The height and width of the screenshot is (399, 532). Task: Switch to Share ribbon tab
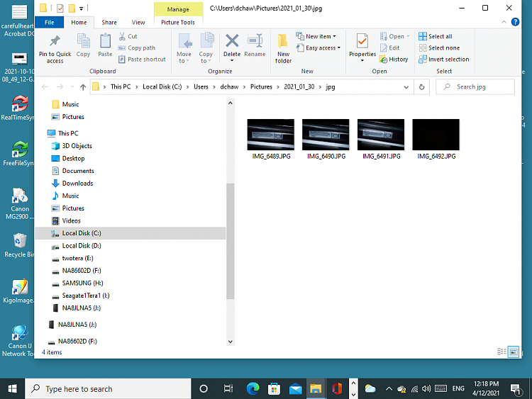pyautogui.click(x=109, y=23)
